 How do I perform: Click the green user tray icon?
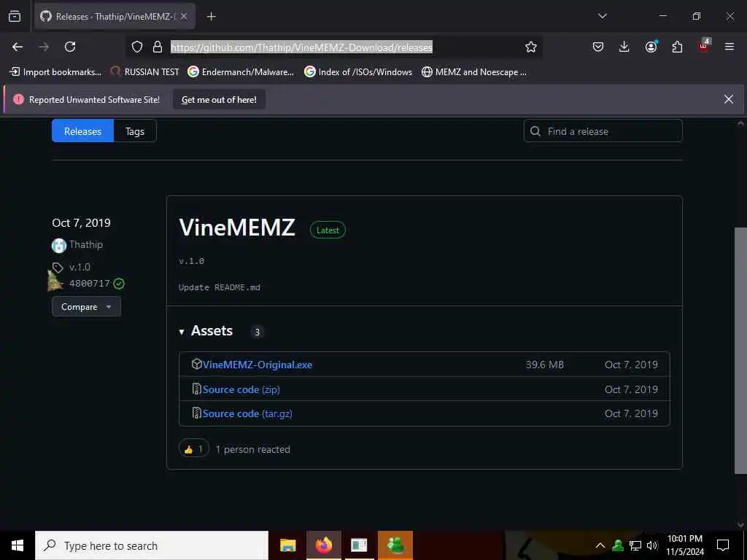[618, 545]
